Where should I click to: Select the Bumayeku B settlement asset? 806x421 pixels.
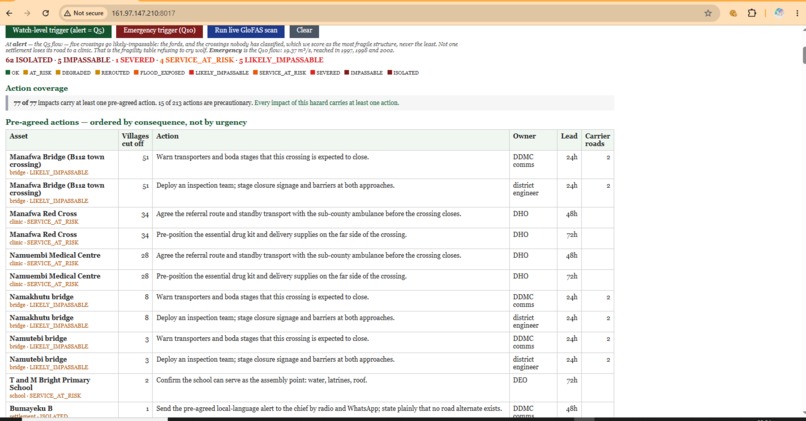coord(31,409)
